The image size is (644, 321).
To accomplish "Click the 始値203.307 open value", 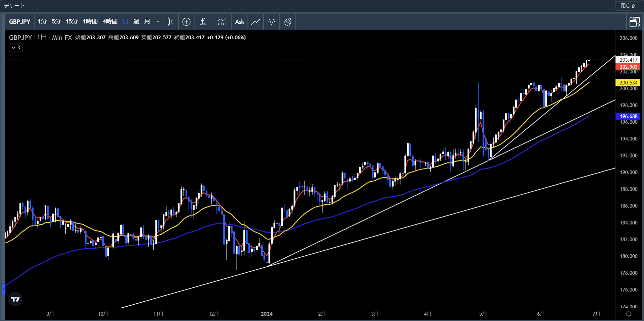I will coord(90,38).
